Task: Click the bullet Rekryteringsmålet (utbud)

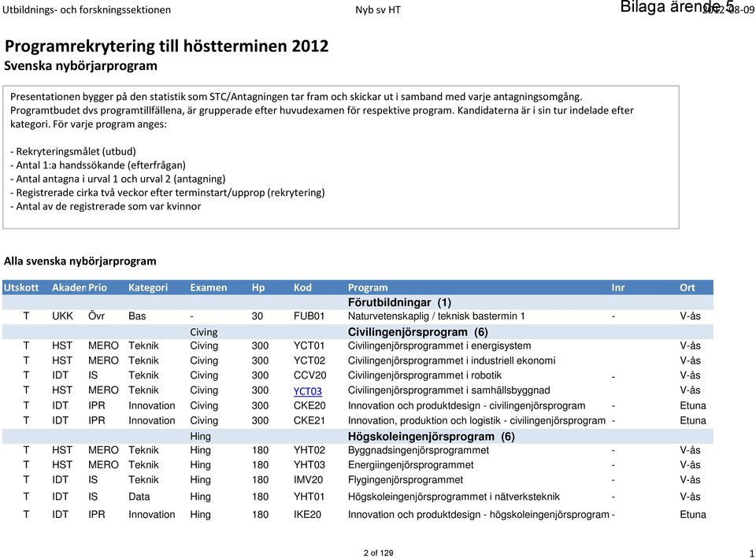Action: (73, 151)
